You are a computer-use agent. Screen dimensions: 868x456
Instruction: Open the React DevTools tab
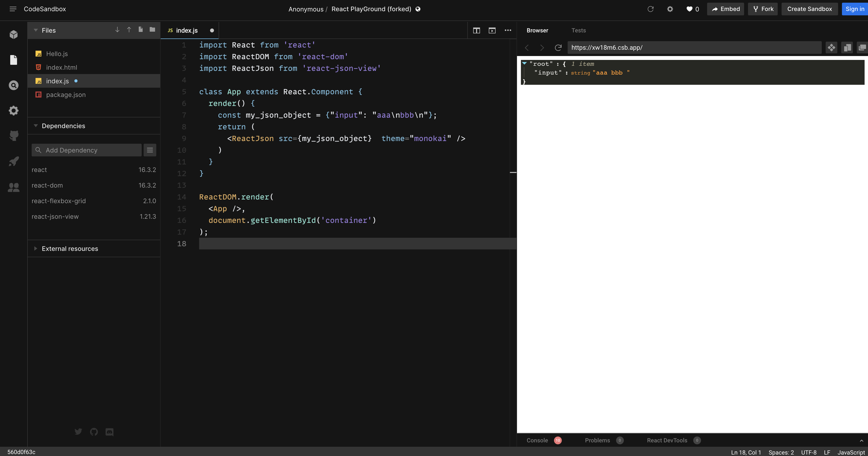667,440
